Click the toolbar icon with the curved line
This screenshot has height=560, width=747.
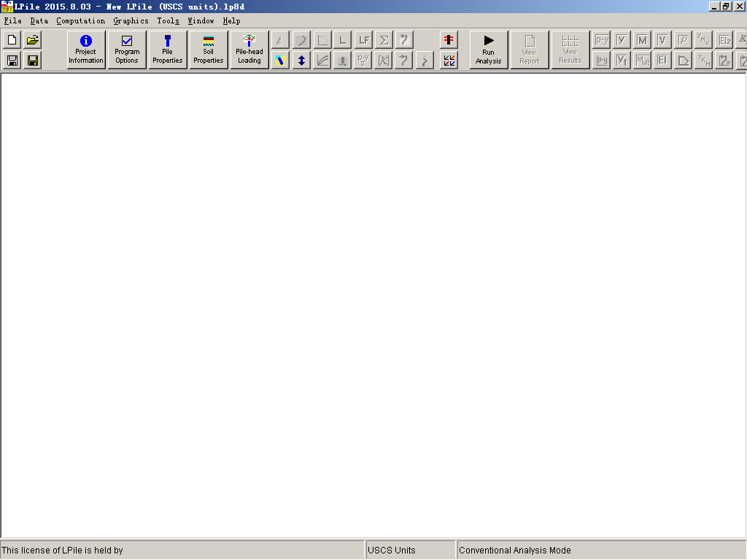tap(301, 40)
